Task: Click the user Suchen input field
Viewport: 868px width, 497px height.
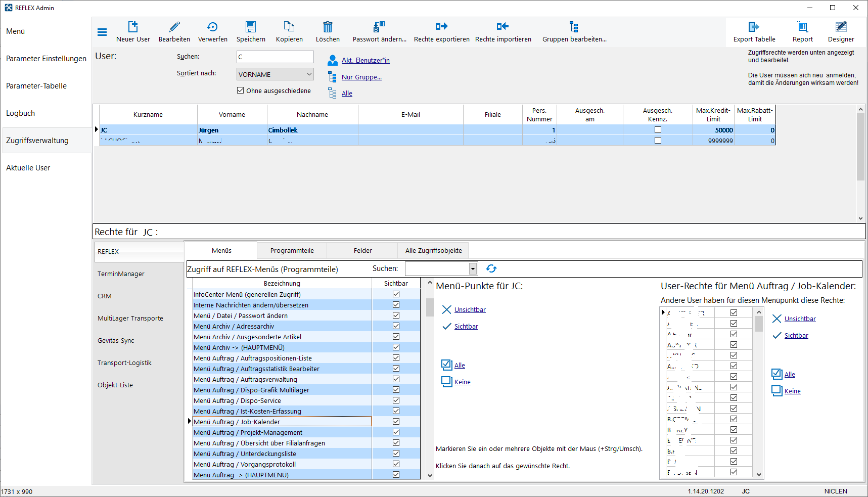Action: click(275, 57)
